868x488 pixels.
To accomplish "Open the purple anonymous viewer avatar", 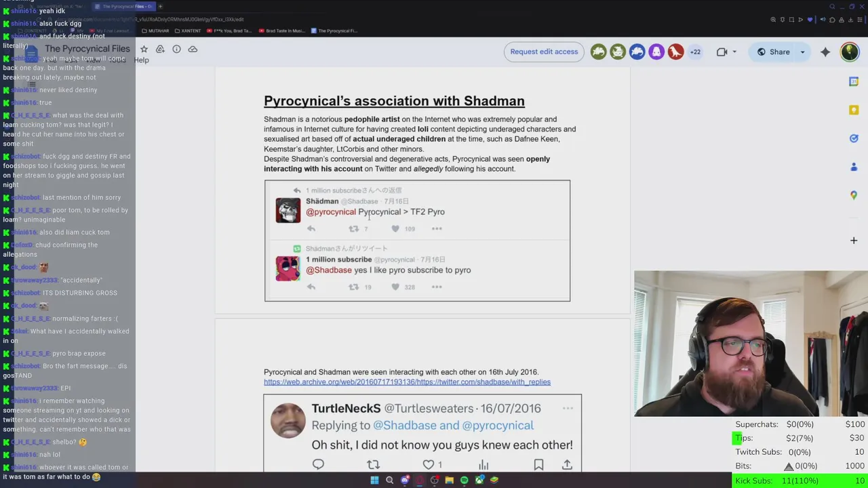I will point(656,52).
